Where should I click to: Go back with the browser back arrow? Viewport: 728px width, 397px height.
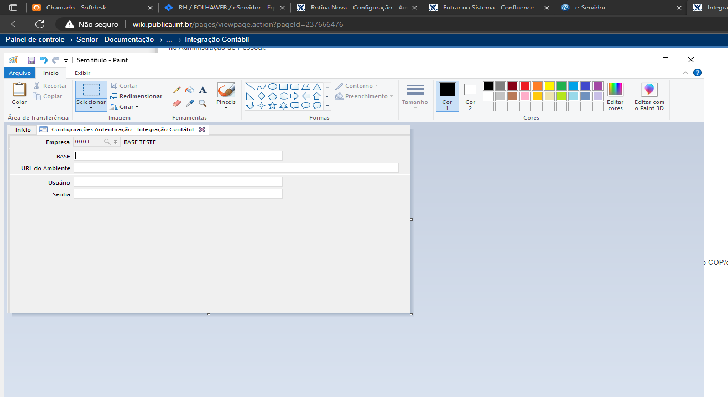pyautogui.click(x=13, y=24)
